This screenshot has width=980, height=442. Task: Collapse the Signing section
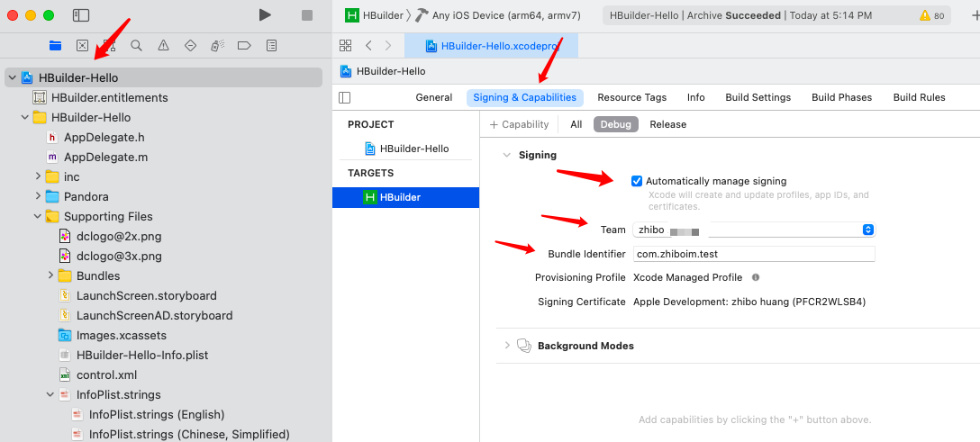[x=507, y=155]
